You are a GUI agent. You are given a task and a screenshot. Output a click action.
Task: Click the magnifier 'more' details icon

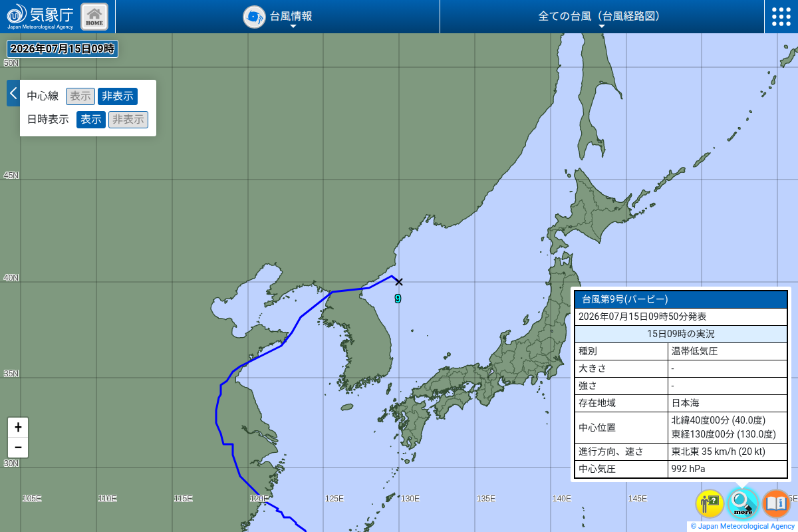pyautogui.click(x=743, y=503)
